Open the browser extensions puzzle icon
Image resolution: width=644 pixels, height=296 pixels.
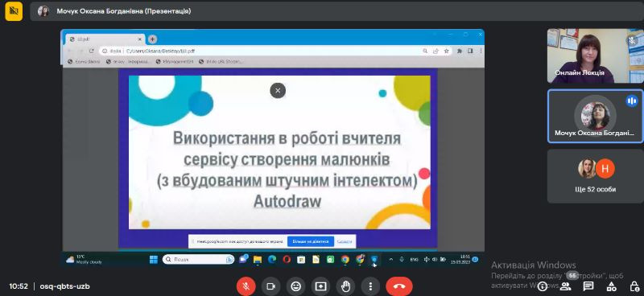coord(460,51)
